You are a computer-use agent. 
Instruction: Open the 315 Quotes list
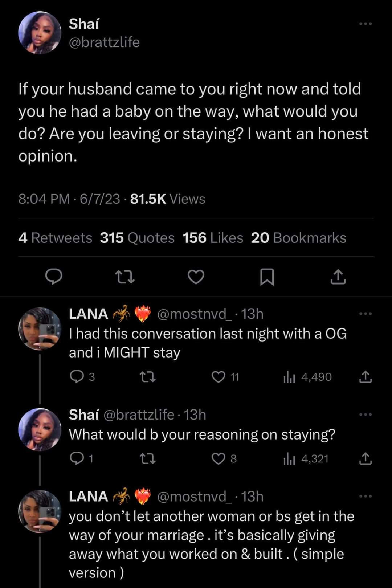tap(137, 238)
